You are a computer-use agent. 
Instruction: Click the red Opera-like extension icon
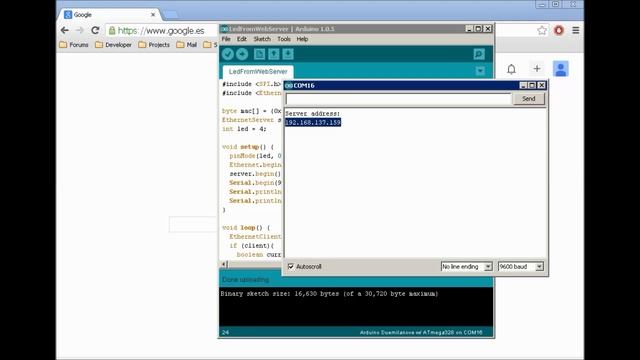559,30
